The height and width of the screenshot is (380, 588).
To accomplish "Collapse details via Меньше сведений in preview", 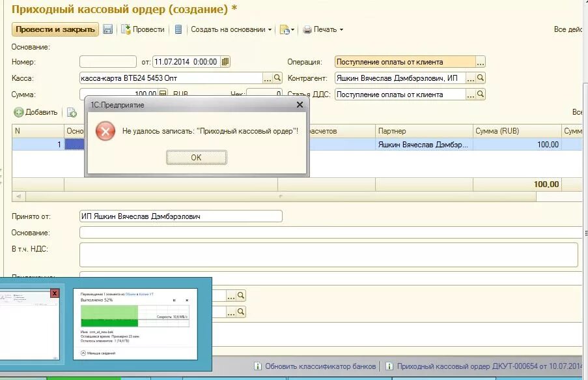I will pos(98,353).
